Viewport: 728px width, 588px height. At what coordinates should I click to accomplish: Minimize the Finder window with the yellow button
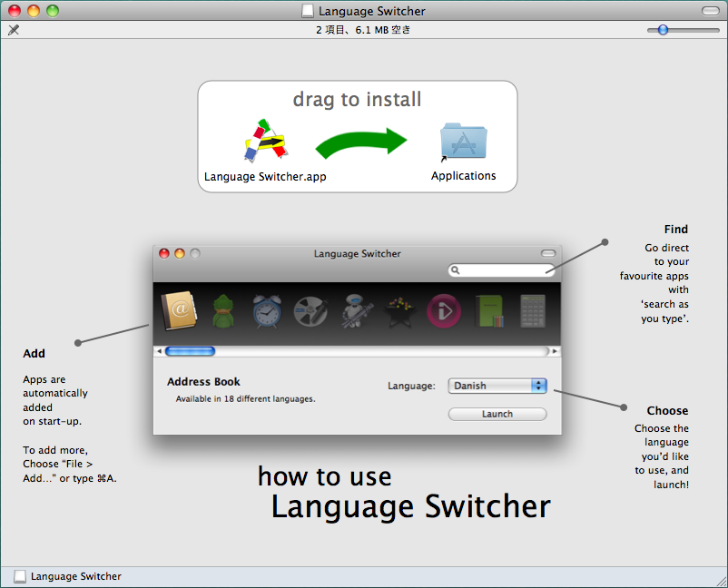coord(34,11)
